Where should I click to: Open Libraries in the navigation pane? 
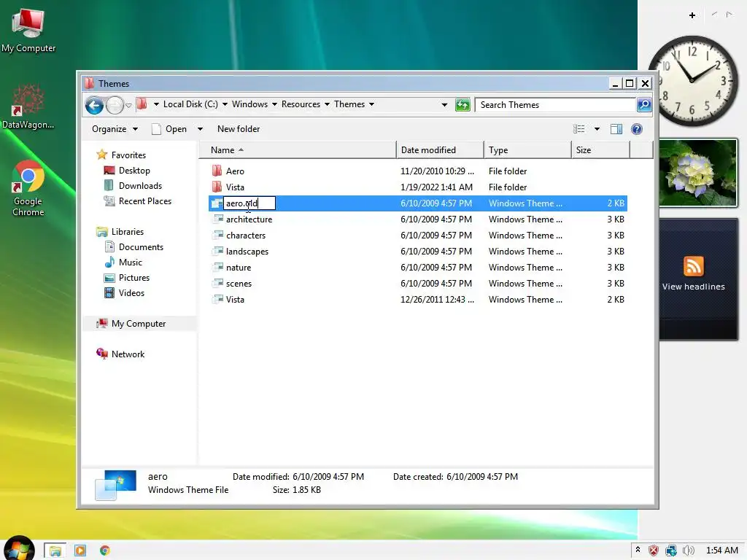(120, 232)
